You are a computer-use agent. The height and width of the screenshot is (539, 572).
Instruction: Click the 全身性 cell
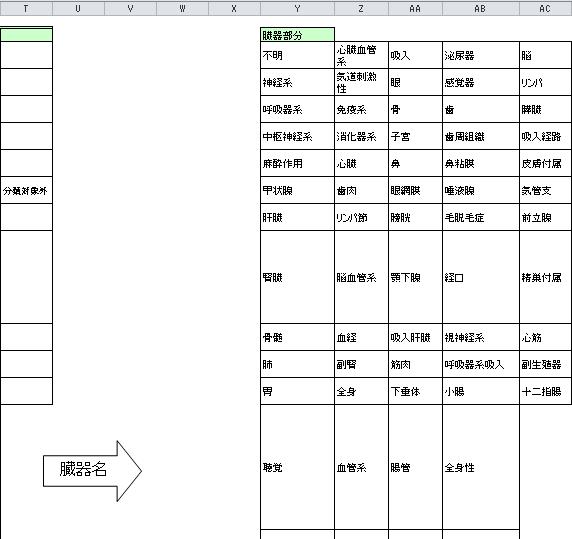[x=481, y=467]
